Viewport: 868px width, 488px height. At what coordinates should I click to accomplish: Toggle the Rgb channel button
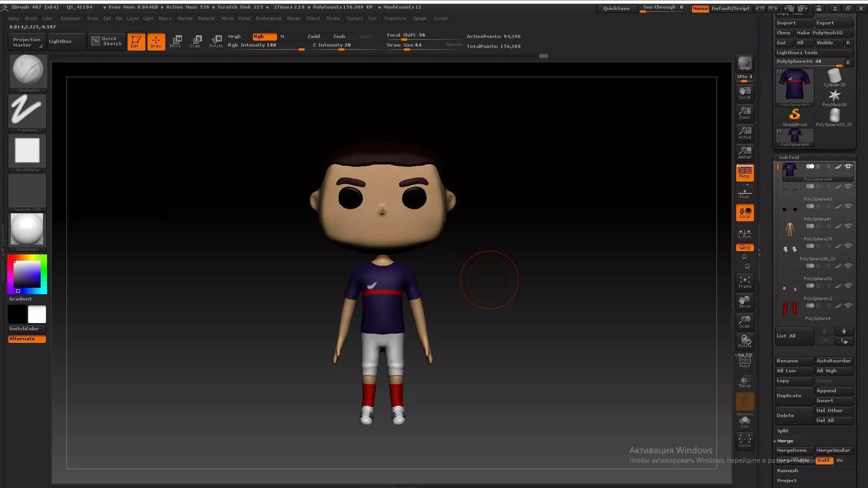click(264, 37)
